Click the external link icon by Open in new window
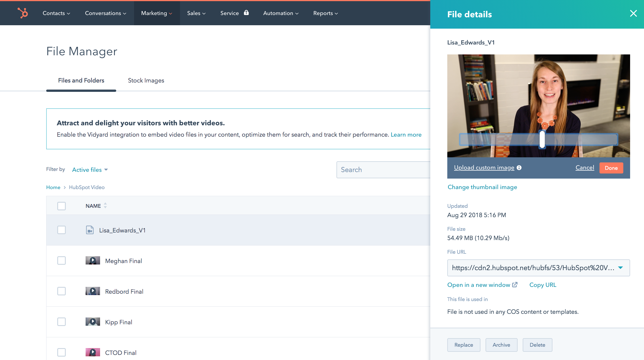The image size is (644, 360). 515,285
